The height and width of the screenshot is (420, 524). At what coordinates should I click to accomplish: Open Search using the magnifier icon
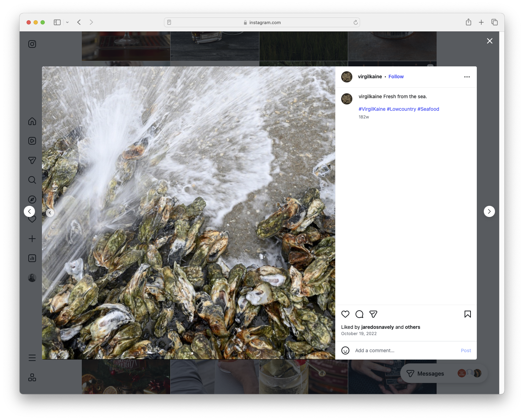pos(32,180)
